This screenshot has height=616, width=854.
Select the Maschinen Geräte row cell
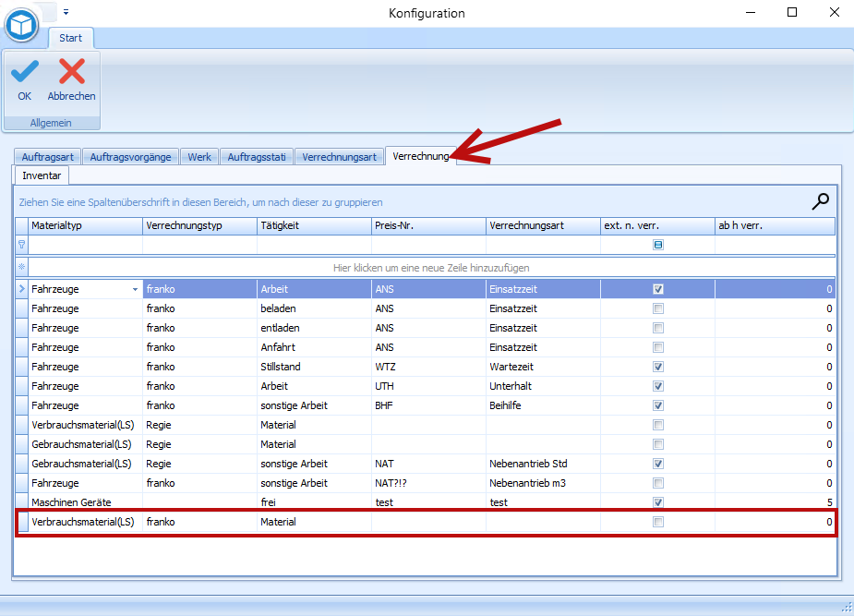(x=85, y=502)
